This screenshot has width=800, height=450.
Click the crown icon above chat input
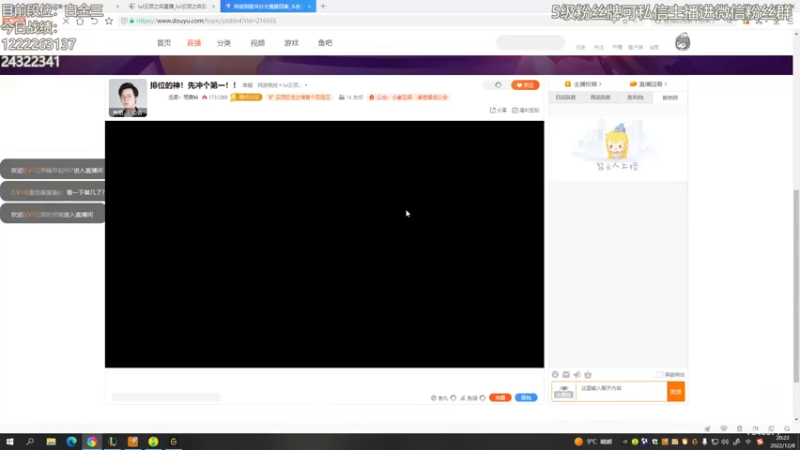[588, 374]
